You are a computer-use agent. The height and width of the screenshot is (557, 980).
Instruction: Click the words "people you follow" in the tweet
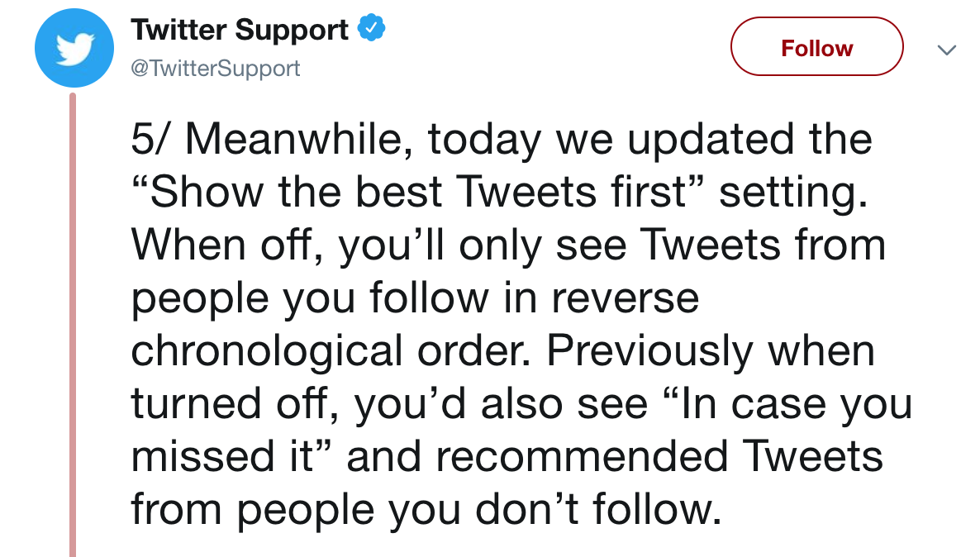tap(309, 298)
